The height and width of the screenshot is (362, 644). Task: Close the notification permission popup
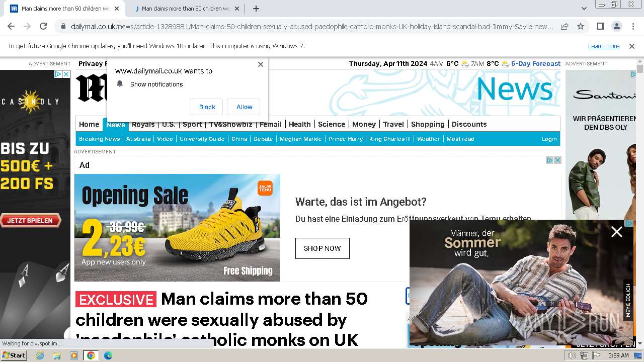point(260,64)
